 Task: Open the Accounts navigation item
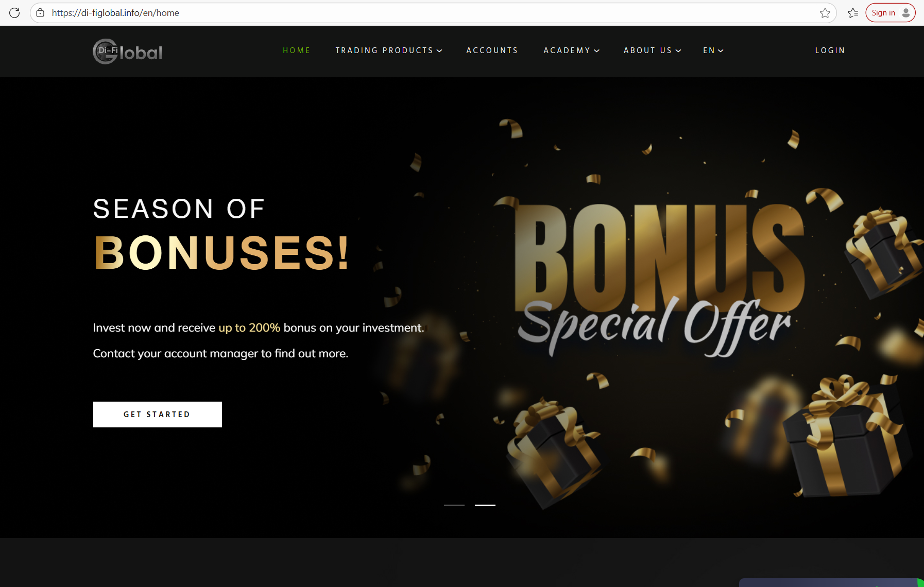(x=492, y=50)
